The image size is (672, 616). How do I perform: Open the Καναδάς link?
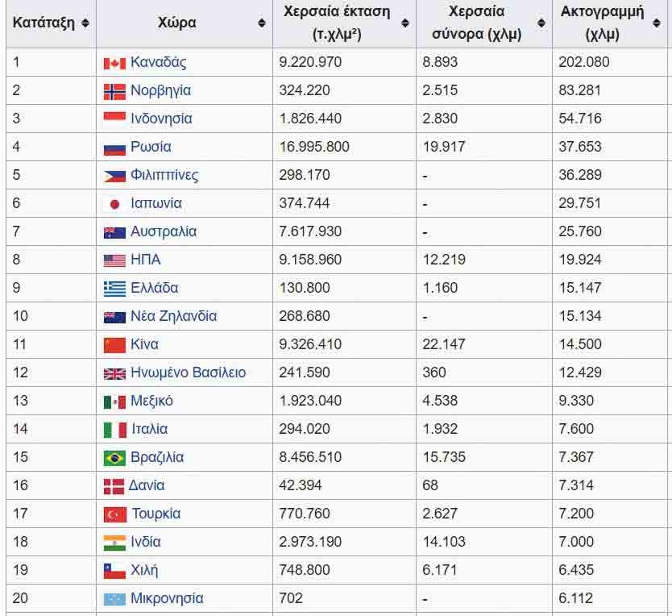[158, 62]
